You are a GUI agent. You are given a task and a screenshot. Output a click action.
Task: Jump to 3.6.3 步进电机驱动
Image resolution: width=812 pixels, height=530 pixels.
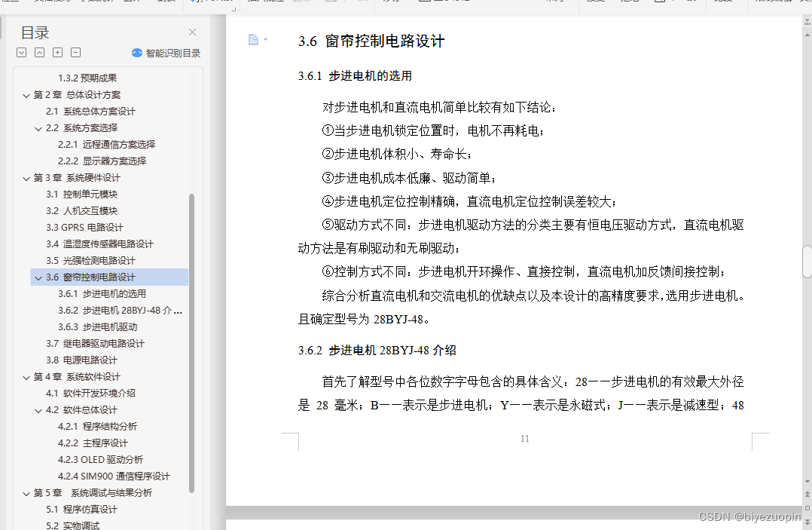pos(98,327)
